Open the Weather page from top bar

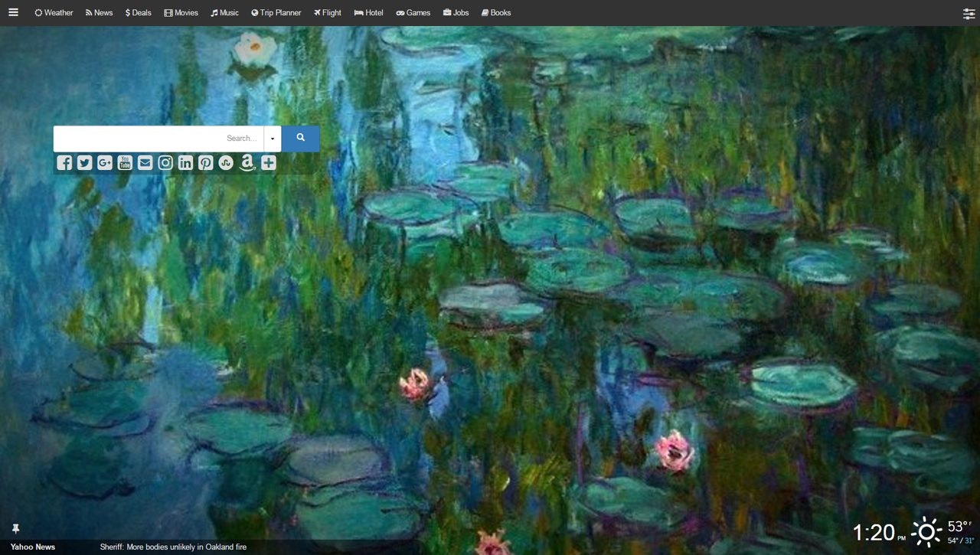[x=53, y=12]
